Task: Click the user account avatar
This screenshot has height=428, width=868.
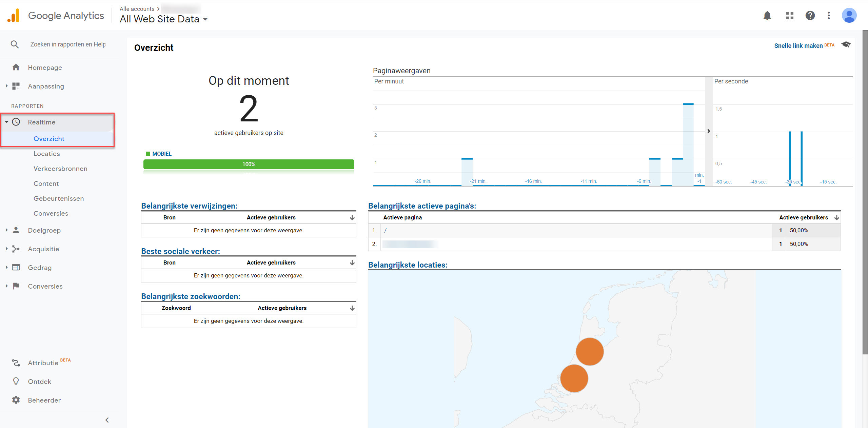Action: 849,16
